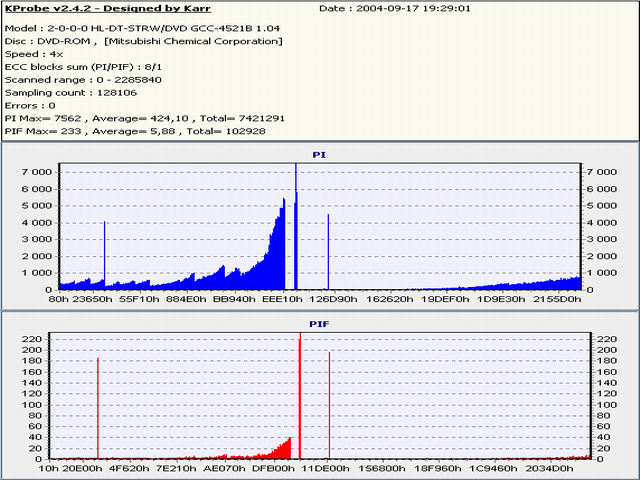Click the 'EEE10h' label under the PI chart
Screen dimensions: 640x480
(282, 299)
